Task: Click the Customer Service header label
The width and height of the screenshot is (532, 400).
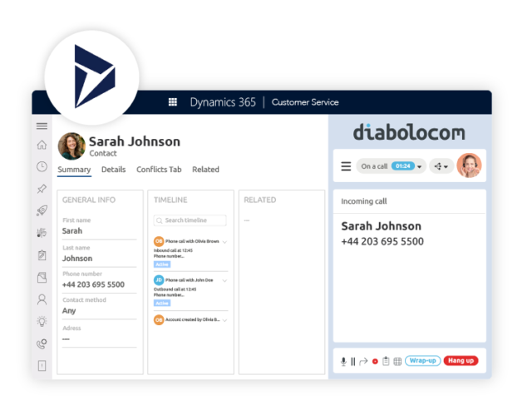Action: 305,102
